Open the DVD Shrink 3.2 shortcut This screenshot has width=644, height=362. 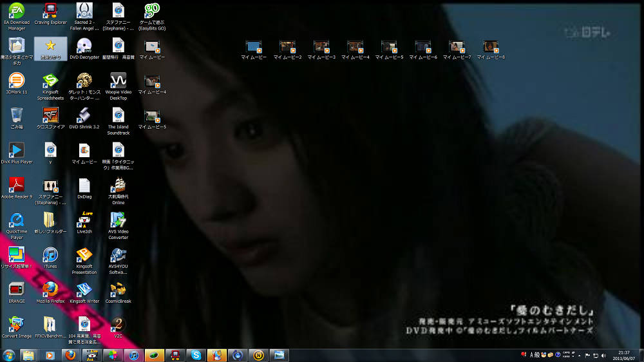point(84,119)
